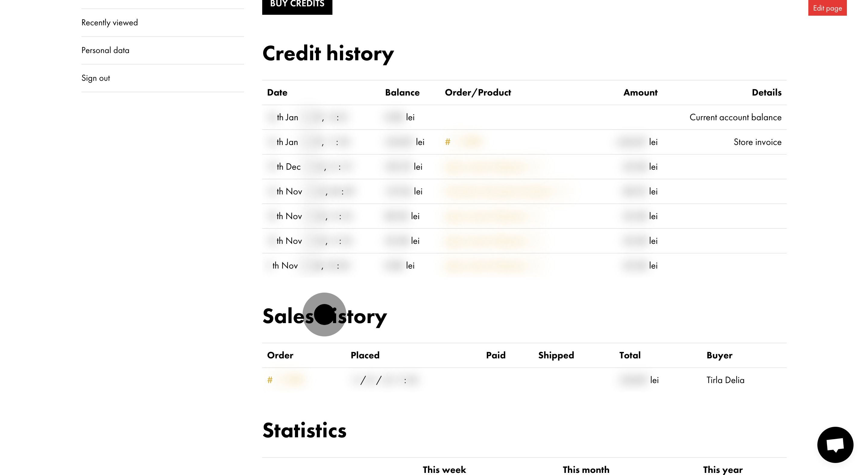Click the buyer name Tirla Delia
Image resolution: width=868 pixels, height=475 pixels.
coord(725,380)
